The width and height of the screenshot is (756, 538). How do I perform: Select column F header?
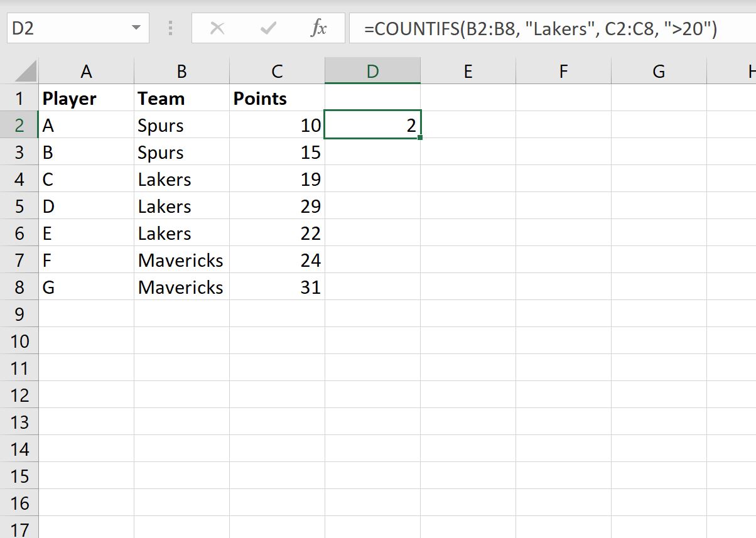(x=563, y=72)
